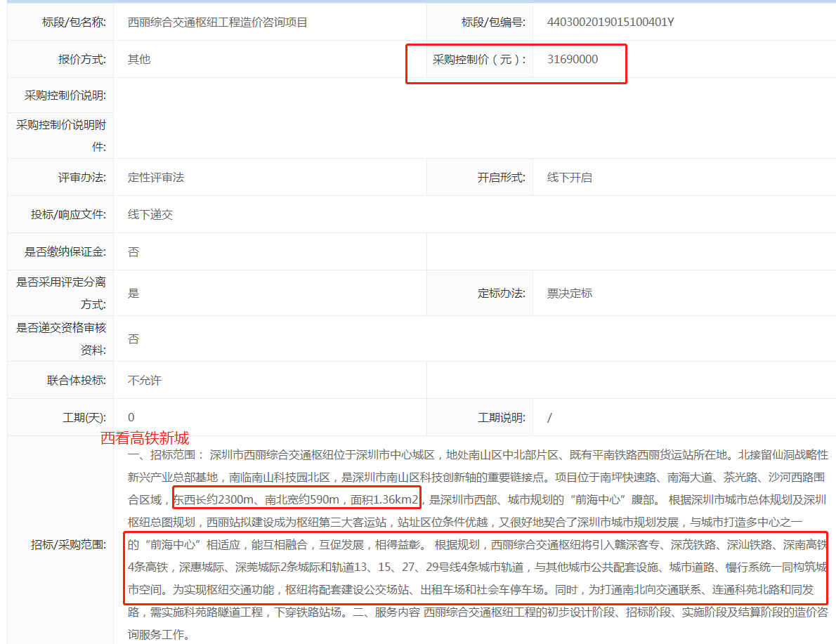Click the 工期(天) value 0

pyautogui.click(x=131, y=418)
